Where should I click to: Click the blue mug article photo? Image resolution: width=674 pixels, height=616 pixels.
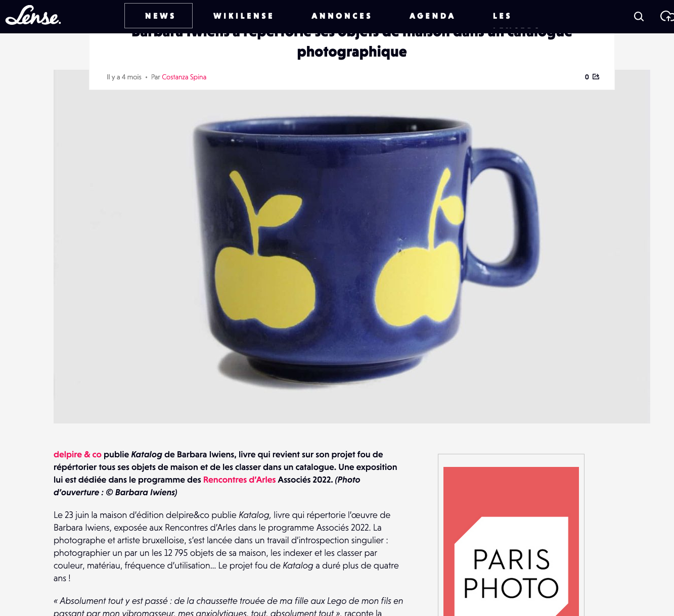coord(352,247)
